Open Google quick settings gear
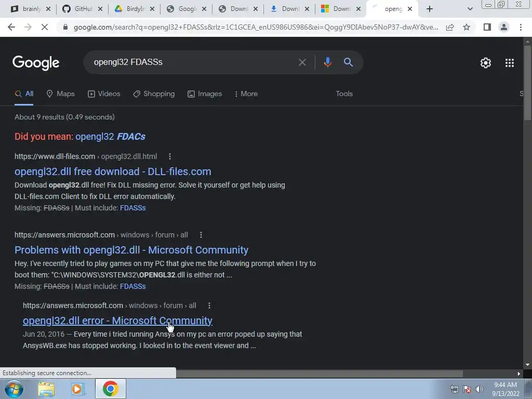Viewport: 532px width, 399px height. [486, 63]
